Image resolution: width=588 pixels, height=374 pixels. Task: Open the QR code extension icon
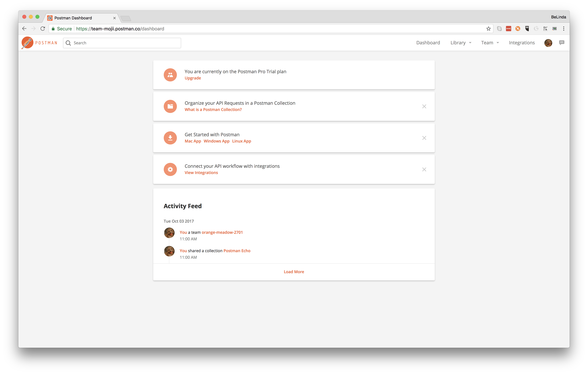[x=545, y=29]
